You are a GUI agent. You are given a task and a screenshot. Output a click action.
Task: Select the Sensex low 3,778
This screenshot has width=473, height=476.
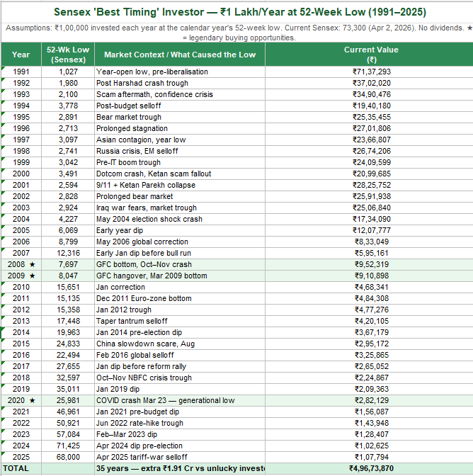pos(68,106)
